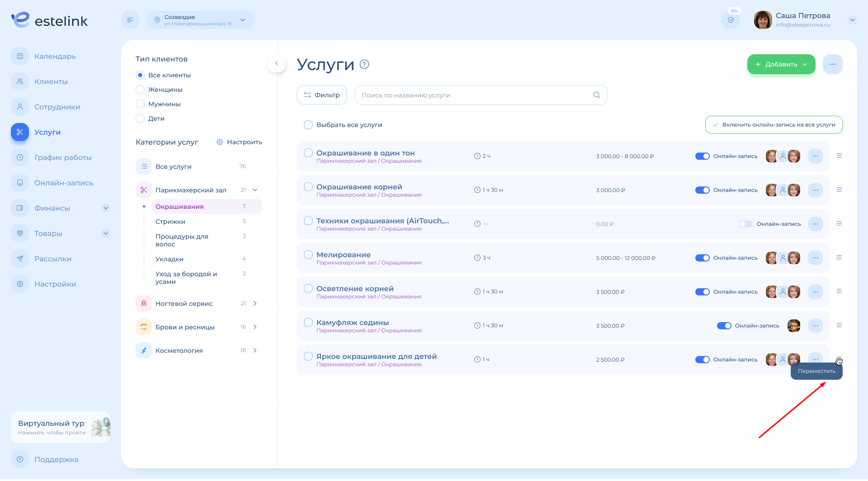Expand the Финансы sidebar submenu

click(106, 208)
